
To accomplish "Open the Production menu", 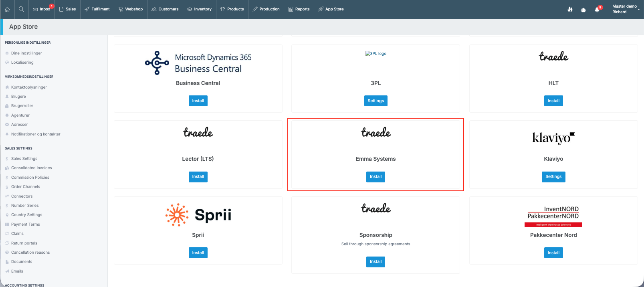I will pos(266,9).
